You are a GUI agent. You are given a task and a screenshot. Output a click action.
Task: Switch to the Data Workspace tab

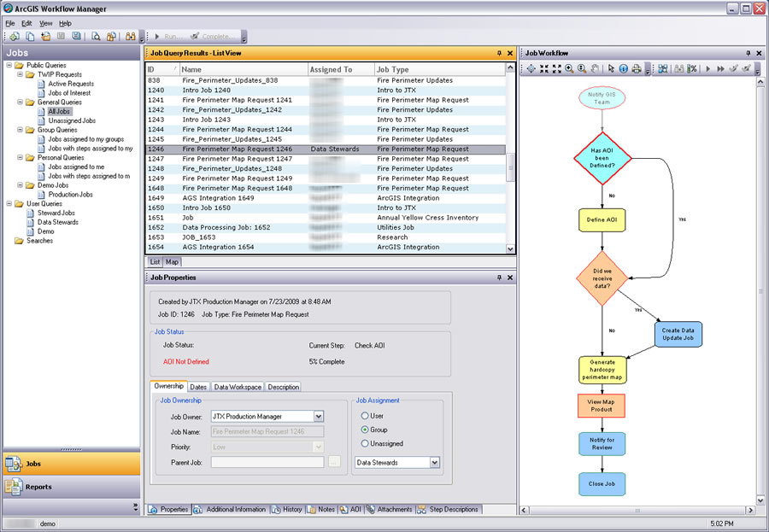(x=238, y=387)
